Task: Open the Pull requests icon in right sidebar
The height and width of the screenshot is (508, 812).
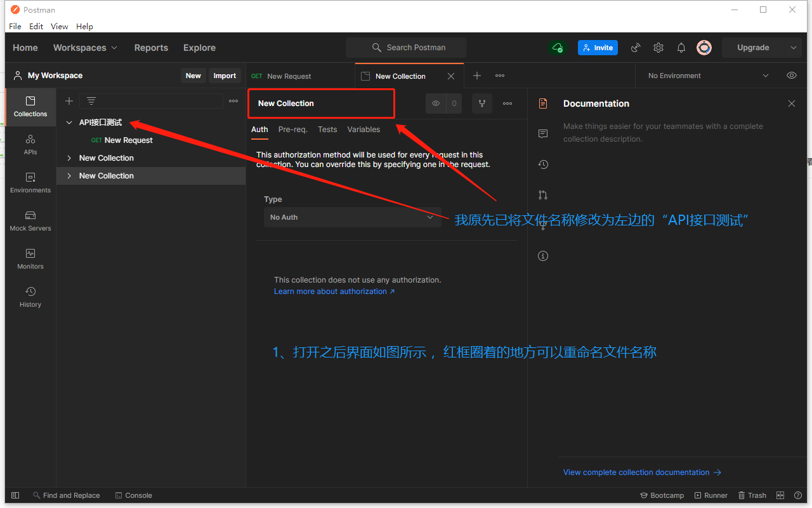Action: click(x=543, y=195)
